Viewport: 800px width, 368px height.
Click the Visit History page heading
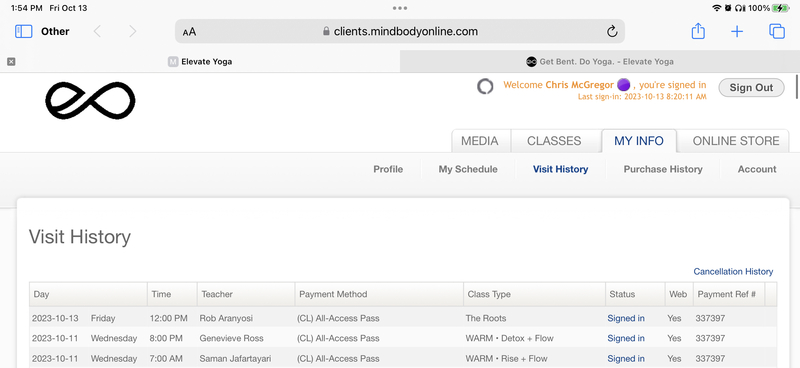(80, 237)
